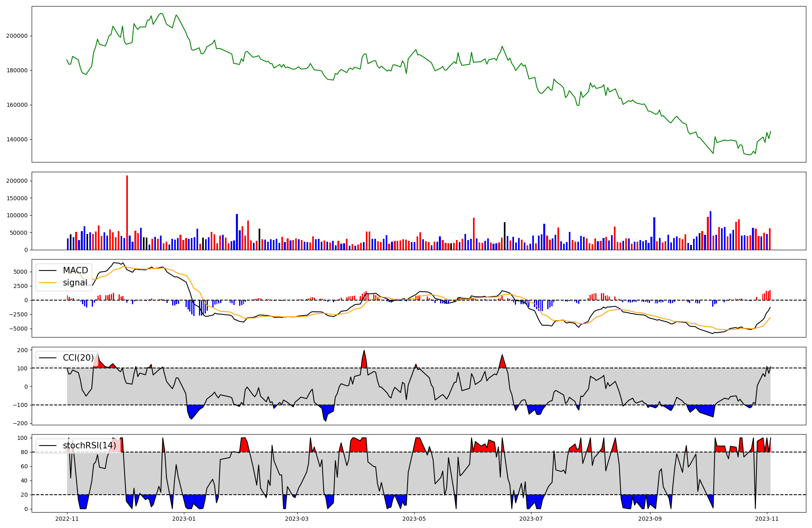Click the -200 CCI axis tick label
The width and height of the screenshot is (812, 528).
20,423
